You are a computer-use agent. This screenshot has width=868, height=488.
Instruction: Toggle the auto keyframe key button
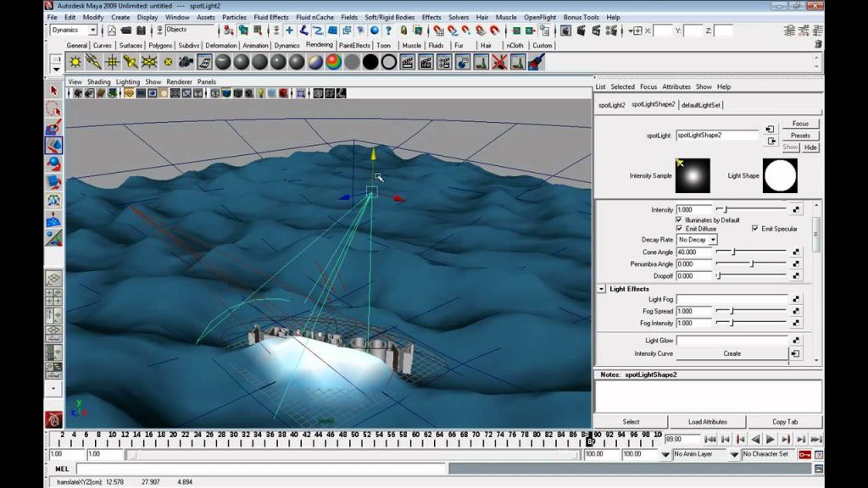point(805,454)
